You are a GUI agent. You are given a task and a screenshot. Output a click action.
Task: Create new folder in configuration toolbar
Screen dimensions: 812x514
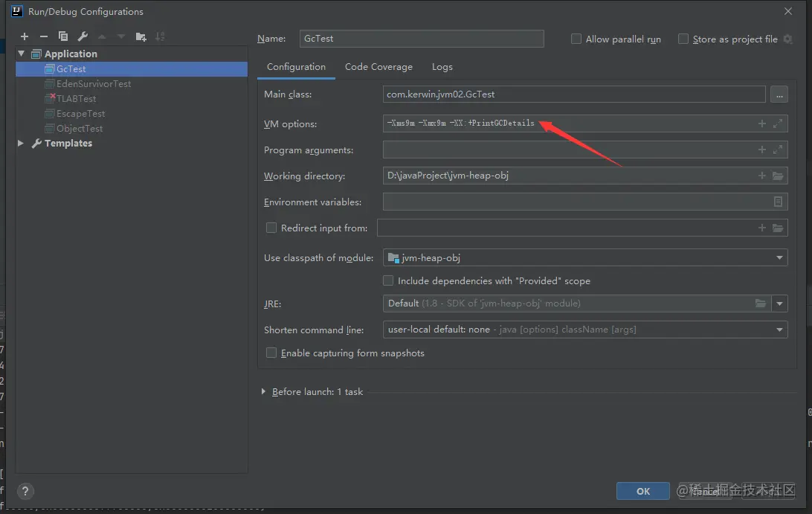tap(141, 36)
